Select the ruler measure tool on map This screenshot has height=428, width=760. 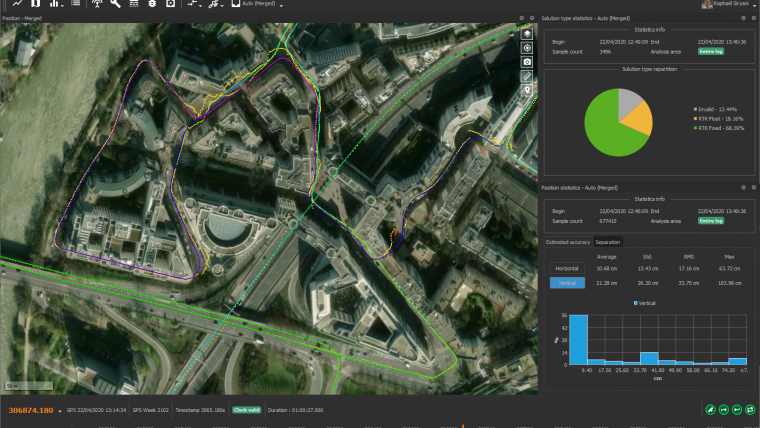tap(527, 76)
